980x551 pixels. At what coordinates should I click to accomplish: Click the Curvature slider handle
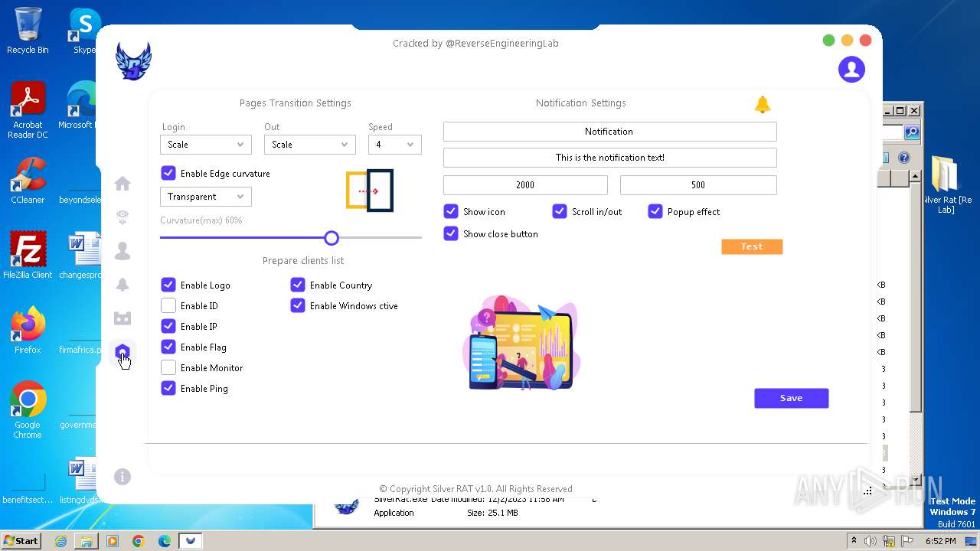click(x=332, y=238)
